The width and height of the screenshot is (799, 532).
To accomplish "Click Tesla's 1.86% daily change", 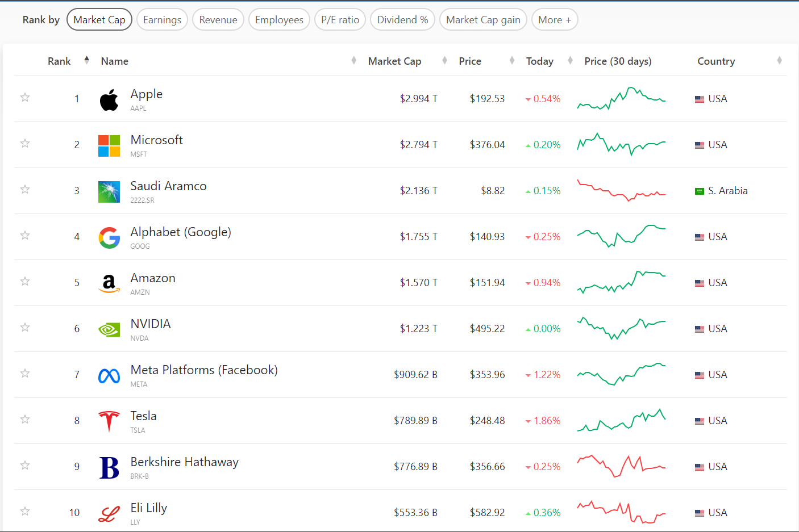I will [x=543, y=421].
